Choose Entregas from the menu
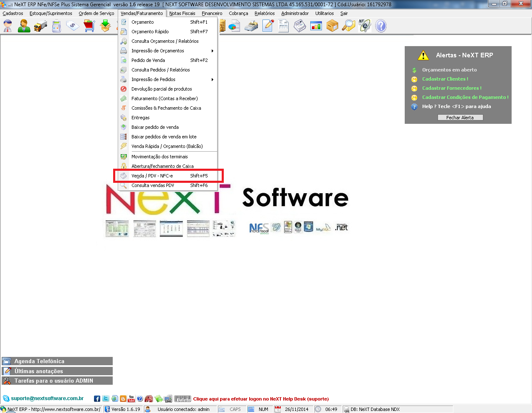 168,118
